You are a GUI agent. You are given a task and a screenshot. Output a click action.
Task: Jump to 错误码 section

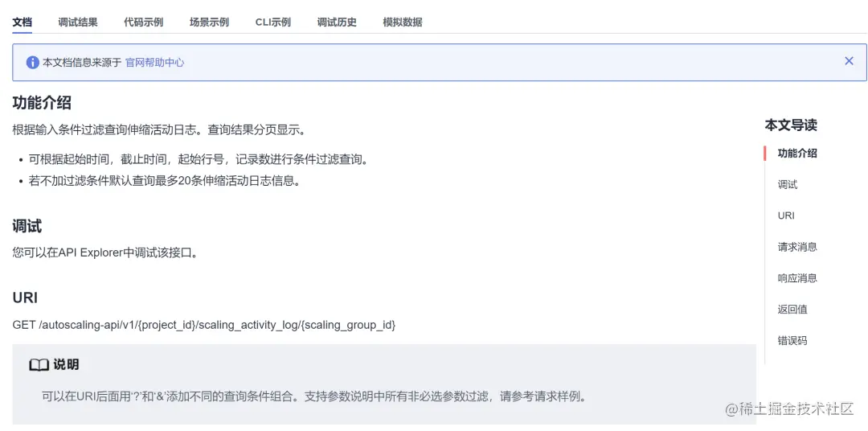pyautogui.click(x=792, y=341)
